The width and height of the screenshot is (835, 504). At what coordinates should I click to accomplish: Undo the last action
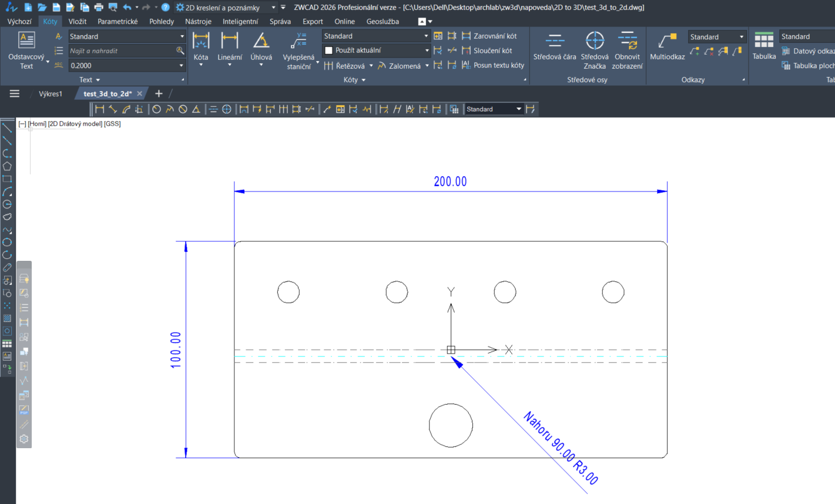tap(127, 8)
